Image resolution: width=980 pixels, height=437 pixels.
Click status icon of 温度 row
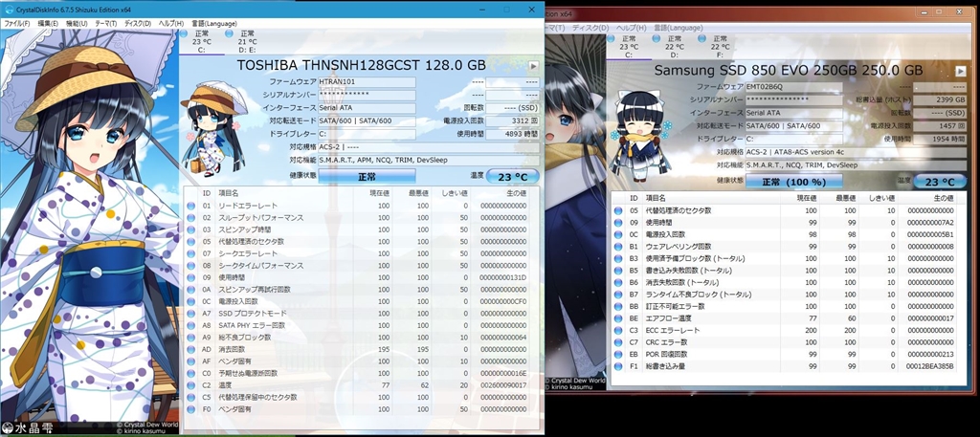tap(191, 385)
